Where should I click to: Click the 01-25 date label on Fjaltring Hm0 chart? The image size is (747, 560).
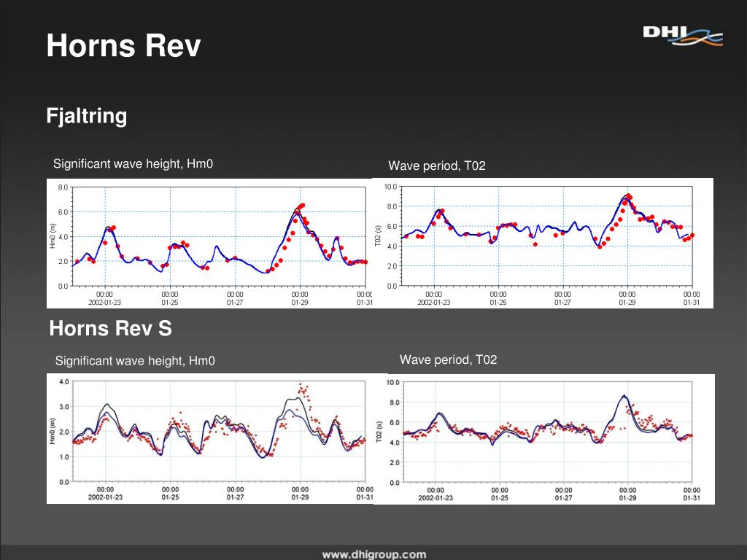pyautogui.click(x=169, y=303)
